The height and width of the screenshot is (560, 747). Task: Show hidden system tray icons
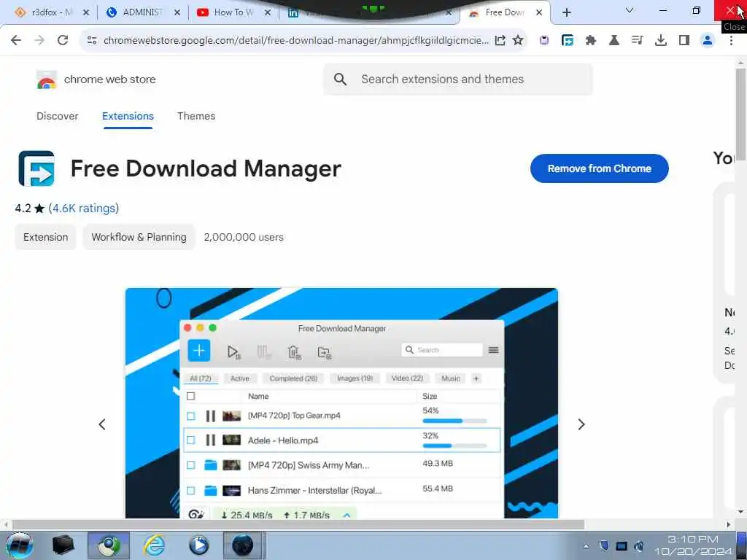point(586,546)
